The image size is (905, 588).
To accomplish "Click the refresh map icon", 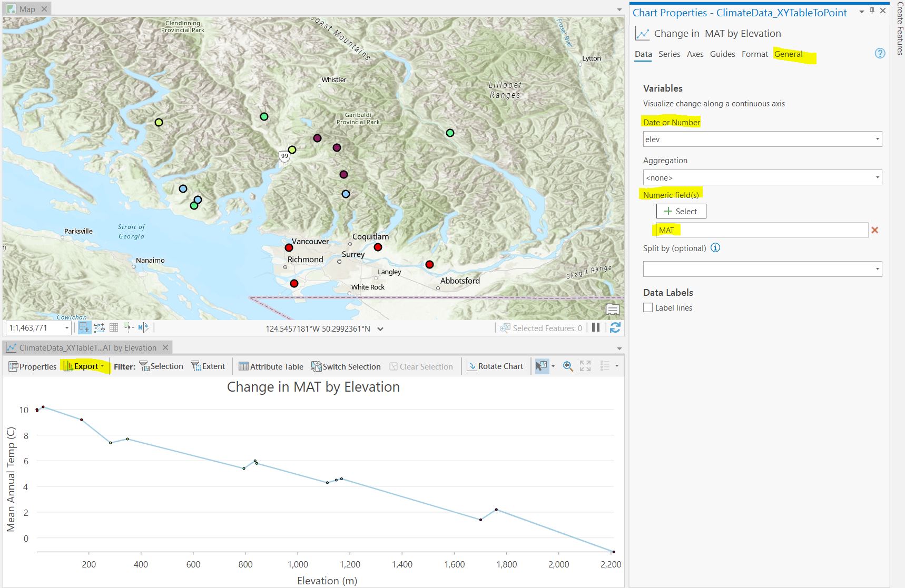I will (615, 328).
